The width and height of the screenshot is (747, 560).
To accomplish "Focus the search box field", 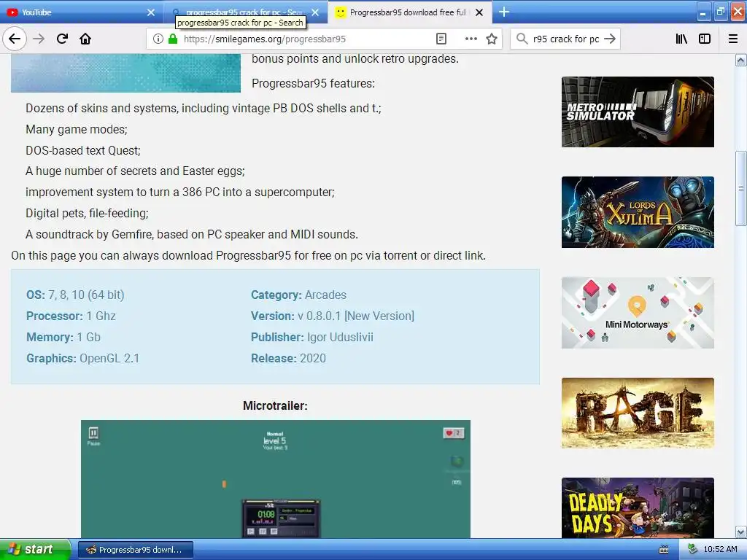I will [x=566, y=39].
